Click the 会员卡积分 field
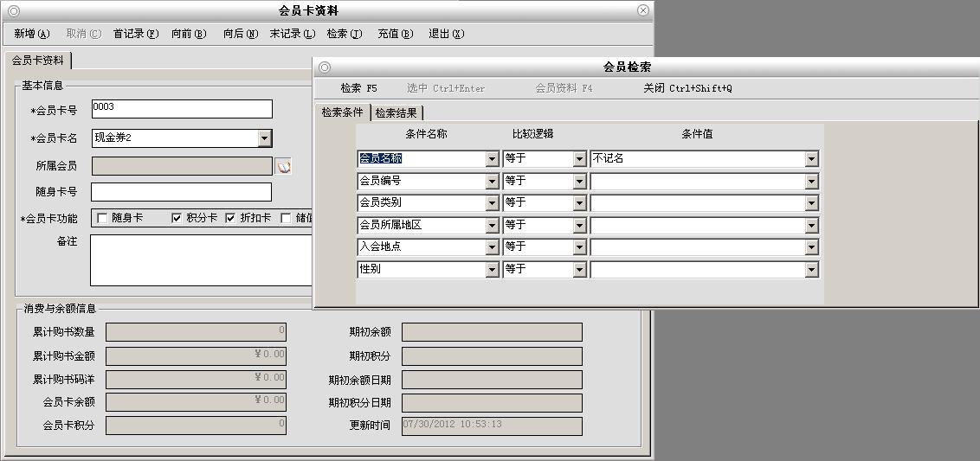The width and height of the screenshot is (980, 461). tap(196, 426)
